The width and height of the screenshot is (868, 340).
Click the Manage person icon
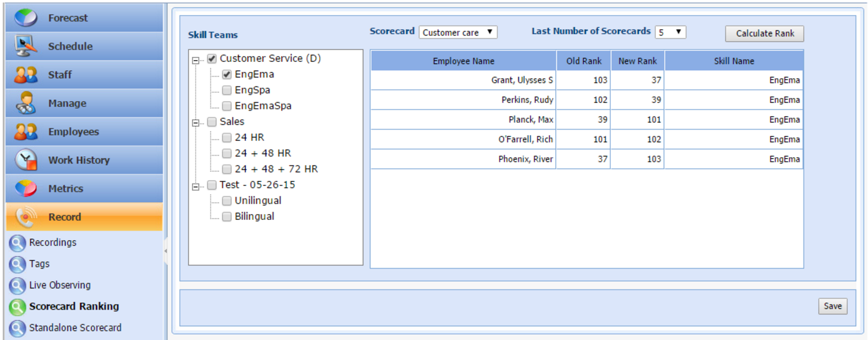[x=26, y=103]
